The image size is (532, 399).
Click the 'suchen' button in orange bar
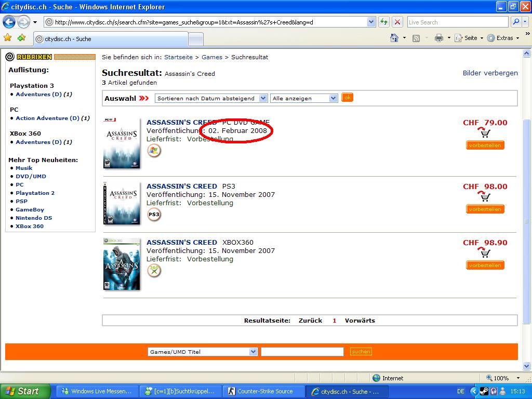click(x=361, y=352)
